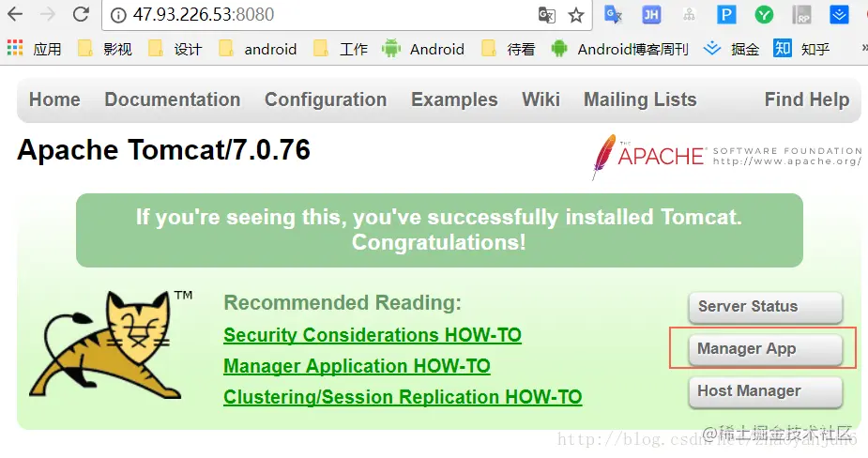Click the translate page icon in address bar
868x458 pixels.
point(547,15)
